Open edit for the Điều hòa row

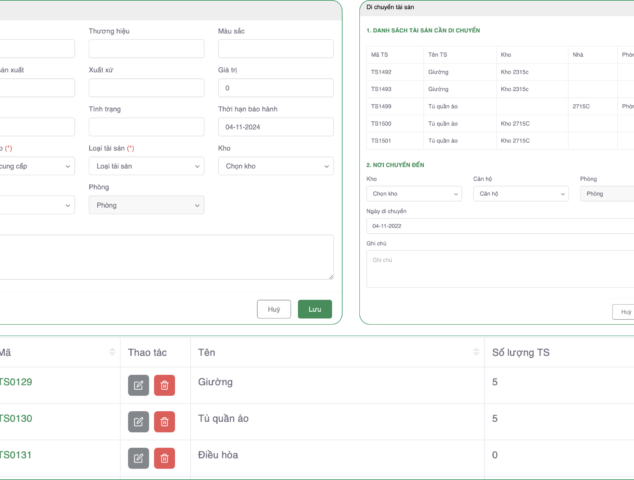138,457
